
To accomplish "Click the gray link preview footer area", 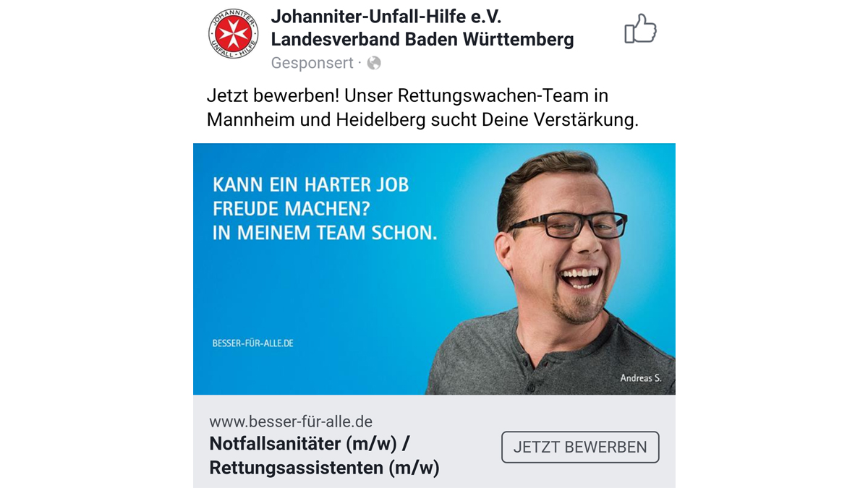I will (434, 441).
